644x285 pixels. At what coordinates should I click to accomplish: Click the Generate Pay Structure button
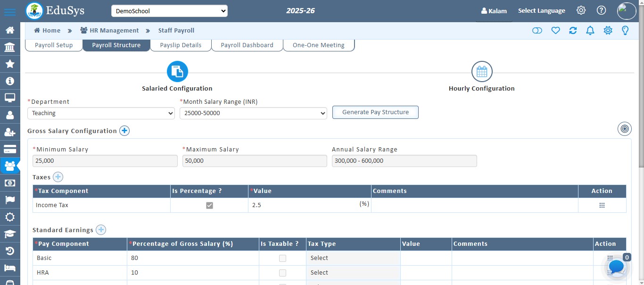[375, 112]
